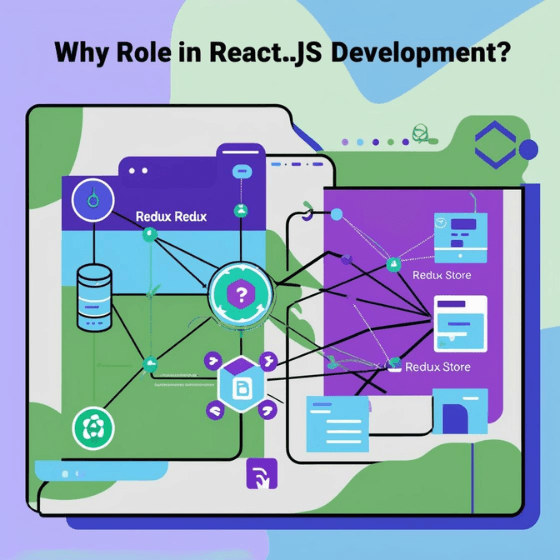
Task: Select the blue diamond hexagon logo
Action: tap(495, 145)
